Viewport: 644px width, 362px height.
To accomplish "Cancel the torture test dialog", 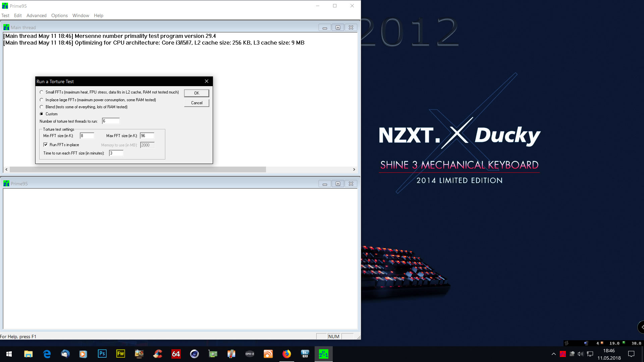I will pos(197,103).
